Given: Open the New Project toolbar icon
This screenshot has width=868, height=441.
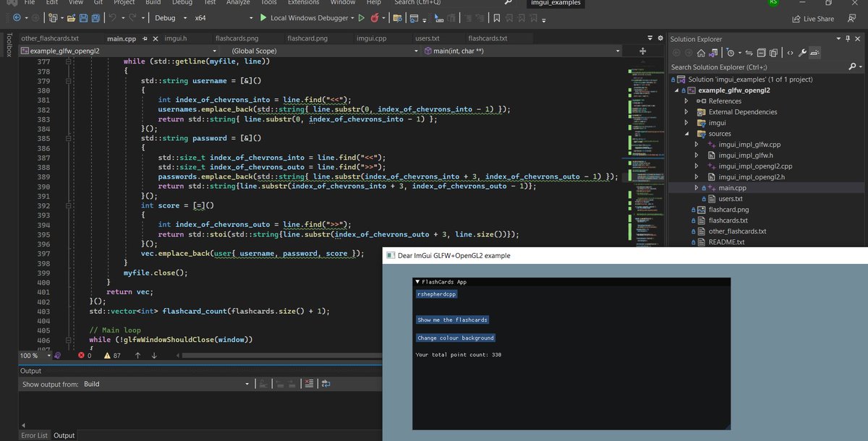Looking at the screenshot, I should pos(51,17).
